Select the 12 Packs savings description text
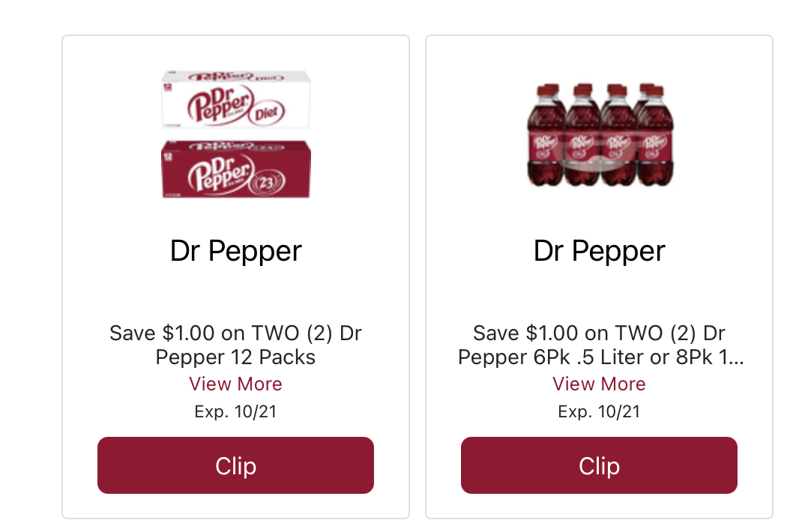 (235, 345)
